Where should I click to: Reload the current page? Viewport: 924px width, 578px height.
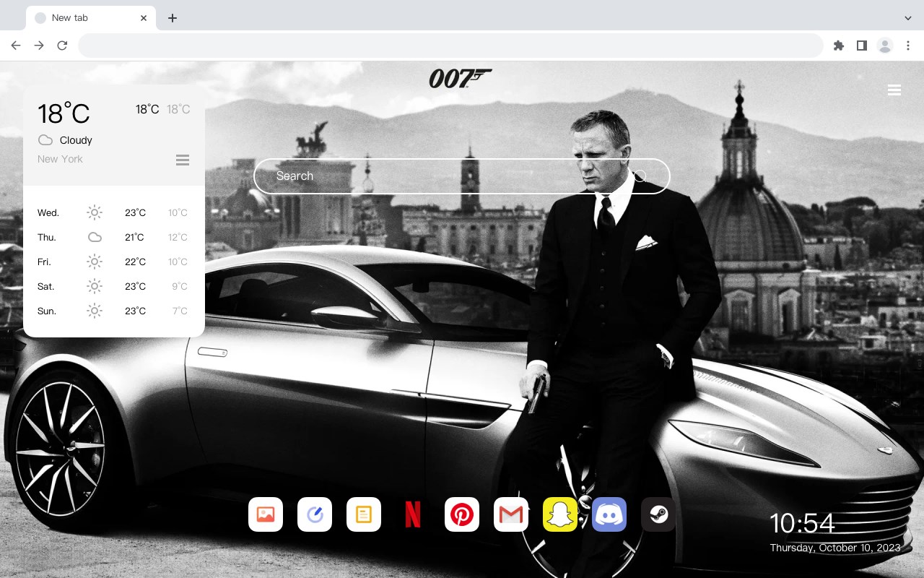[x=62, y=46]
